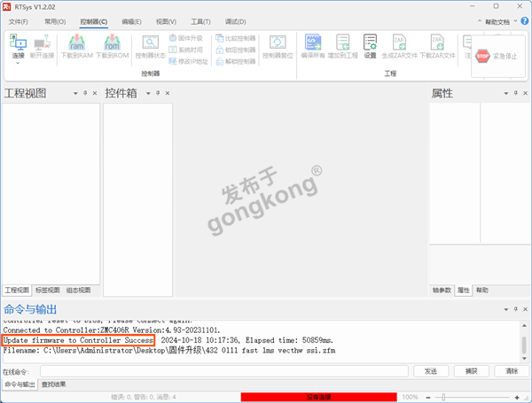Click the zoom slider handle in status bar
This screenshot has height=403, width=532.
[x=443, y=397]
